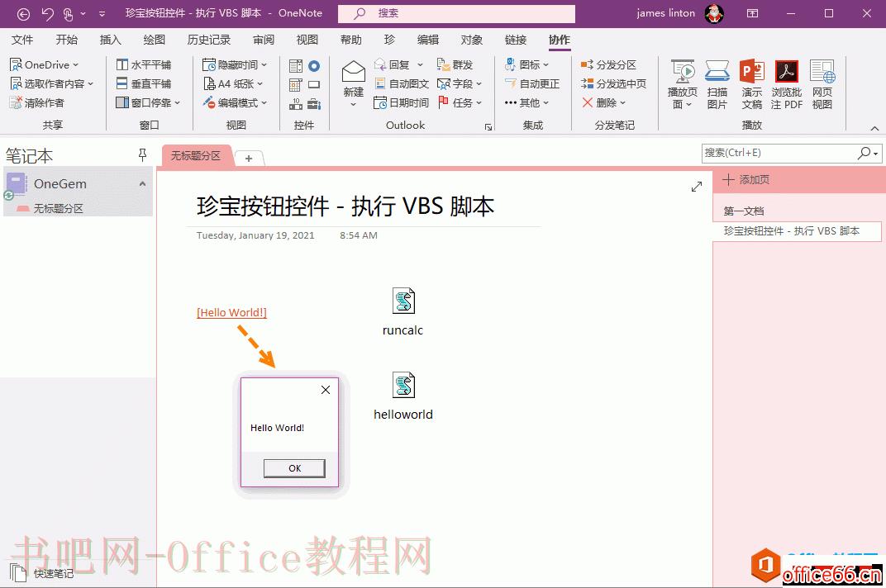This screenshot has height=588, width=886.
Task: Click the touch mode hand icon
Action: 69,13
